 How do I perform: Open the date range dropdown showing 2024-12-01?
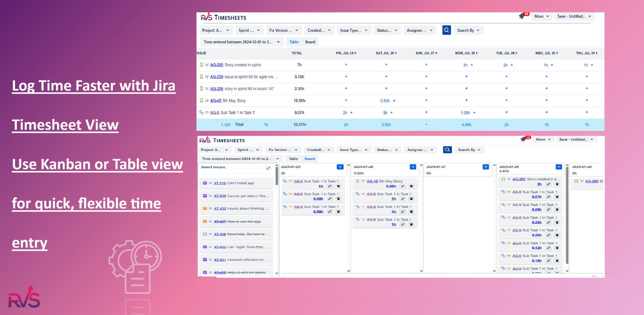coord(241,42)
